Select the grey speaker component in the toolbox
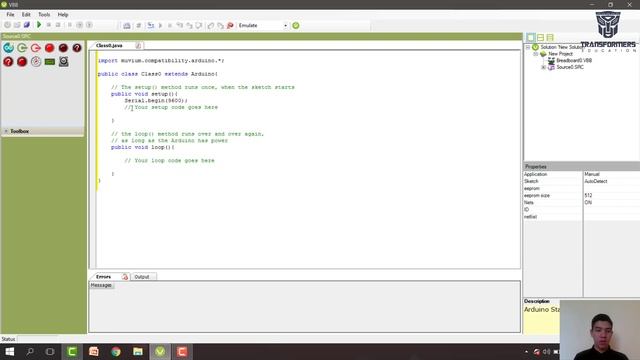 tap(64, 62)
